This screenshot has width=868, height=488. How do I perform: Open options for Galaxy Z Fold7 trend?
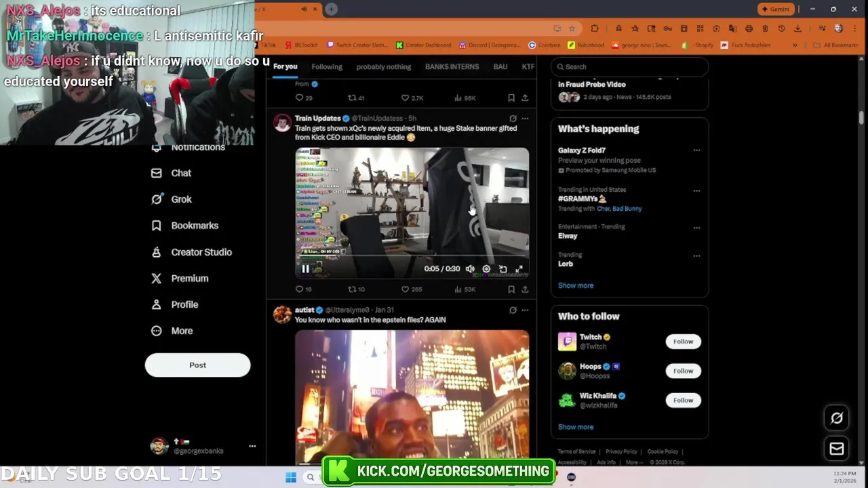(696, 150)
